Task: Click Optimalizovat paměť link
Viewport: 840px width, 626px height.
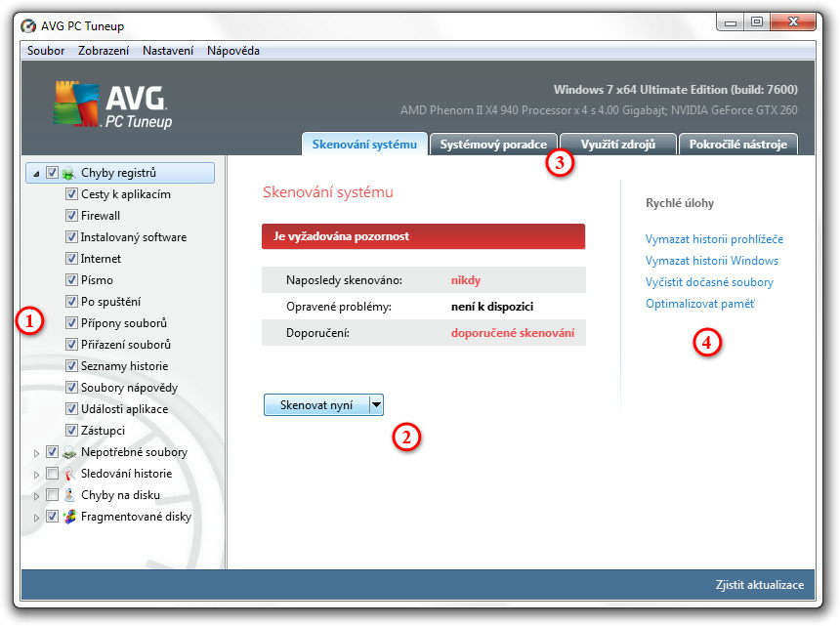Action: (x=699, y=304)
